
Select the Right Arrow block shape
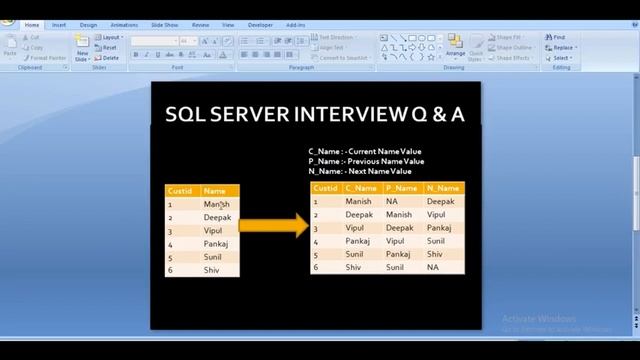tap(412, 48)
